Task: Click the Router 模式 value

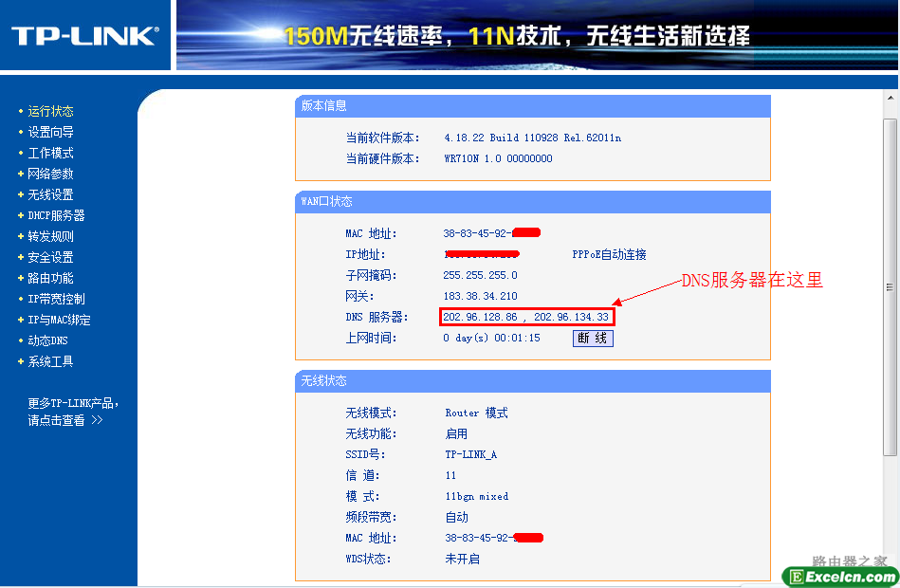Action: (476, 413)
